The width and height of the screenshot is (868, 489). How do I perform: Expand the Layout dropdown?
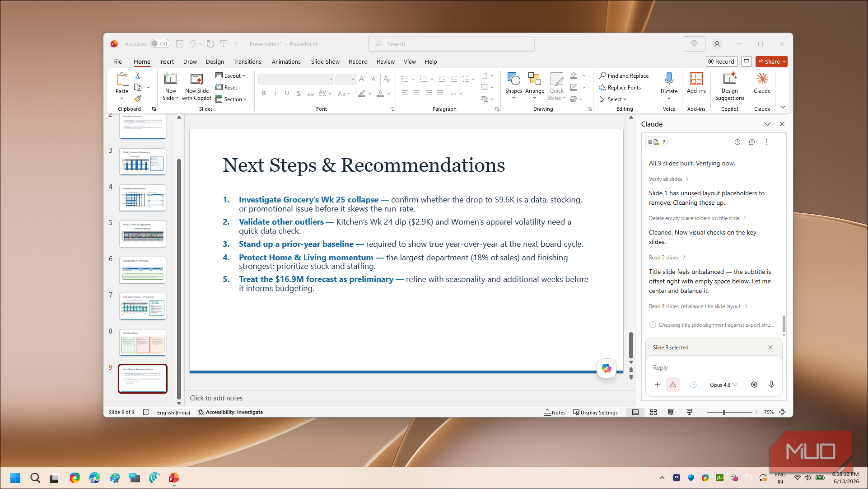point(230,76)
